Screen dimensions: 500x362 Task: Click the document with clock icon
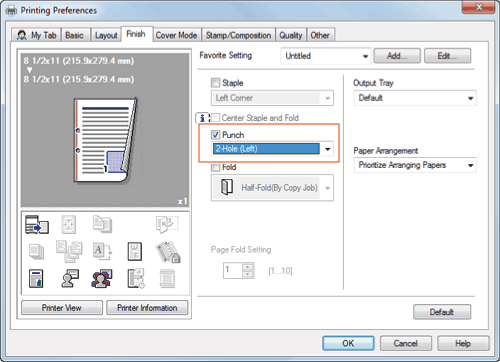coord(136,279)
